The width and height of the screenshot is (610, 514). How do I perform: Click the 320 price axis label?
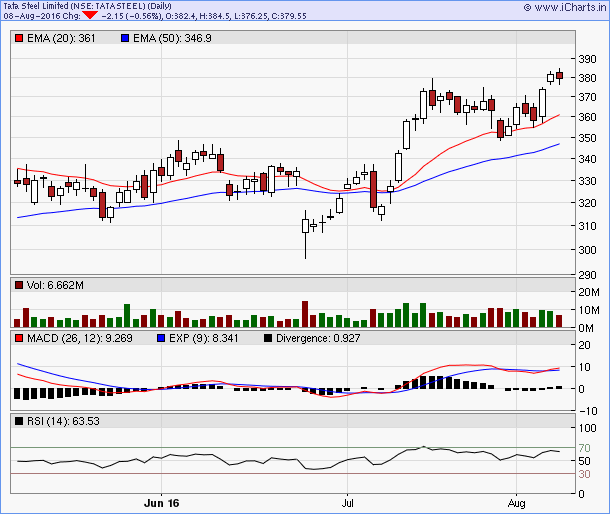pos(587,203)
